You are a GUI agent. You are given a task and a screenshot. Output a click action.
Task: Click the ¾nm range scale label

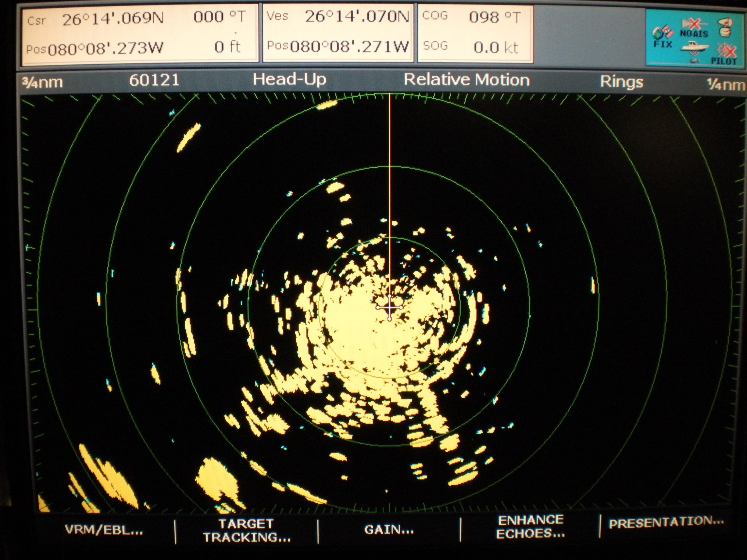pos(43,82)
